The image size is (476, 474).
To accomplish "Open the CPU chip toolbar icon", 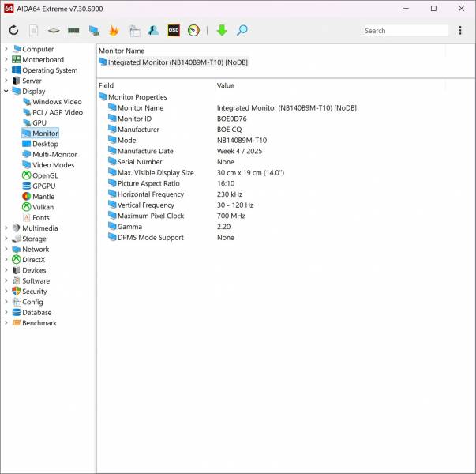I will point(54,30).
